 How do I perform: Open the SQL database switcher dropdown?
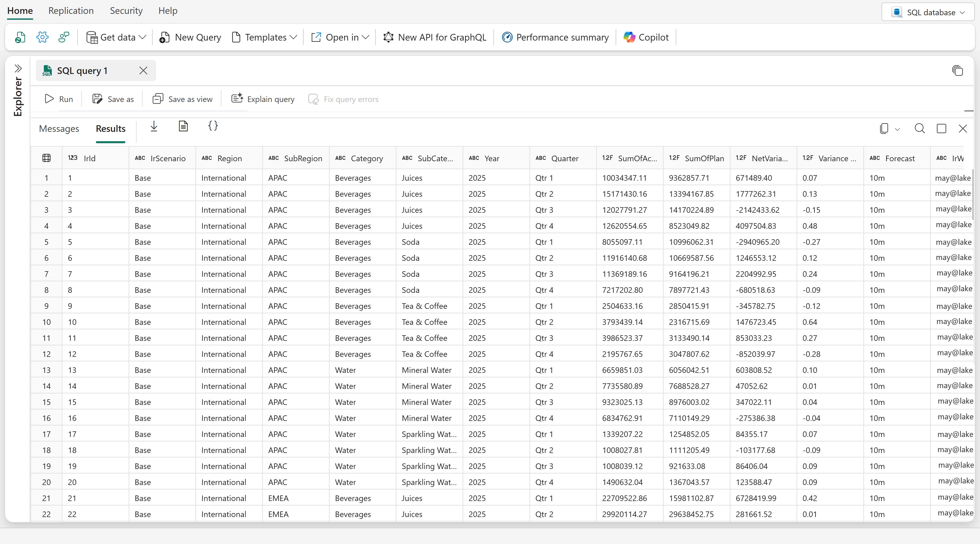click(x=928, y=12)
